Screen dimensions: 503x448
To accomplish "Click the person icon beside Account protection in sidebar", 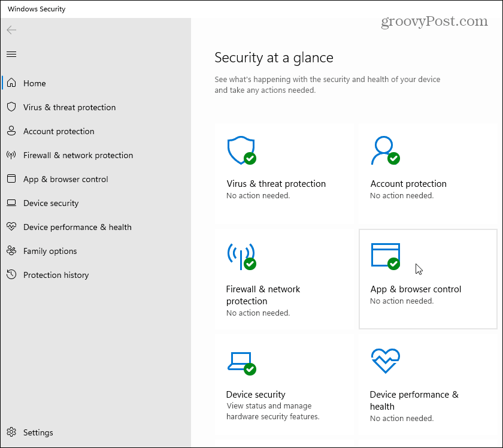I will click(11, 131).
